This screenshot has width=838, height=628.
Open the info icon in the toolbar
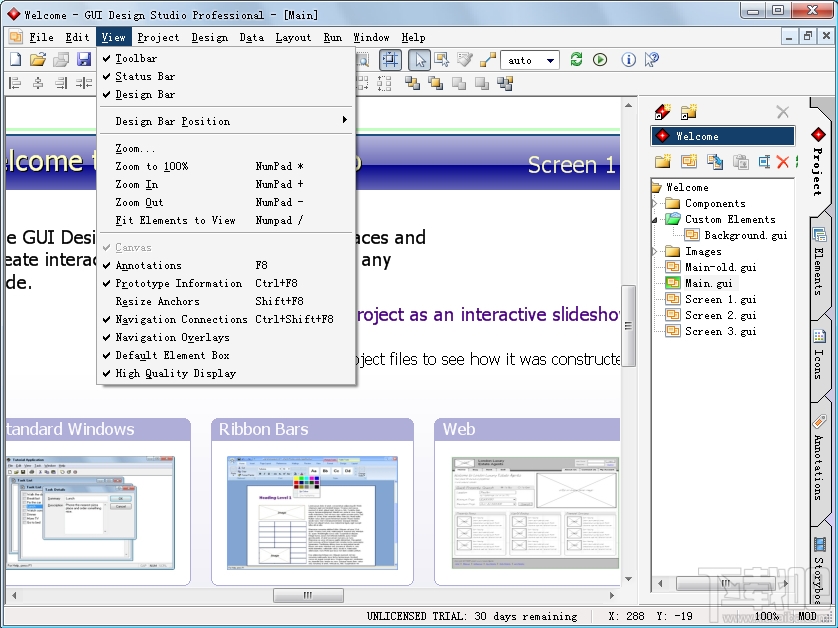click(x=629, y=59)
